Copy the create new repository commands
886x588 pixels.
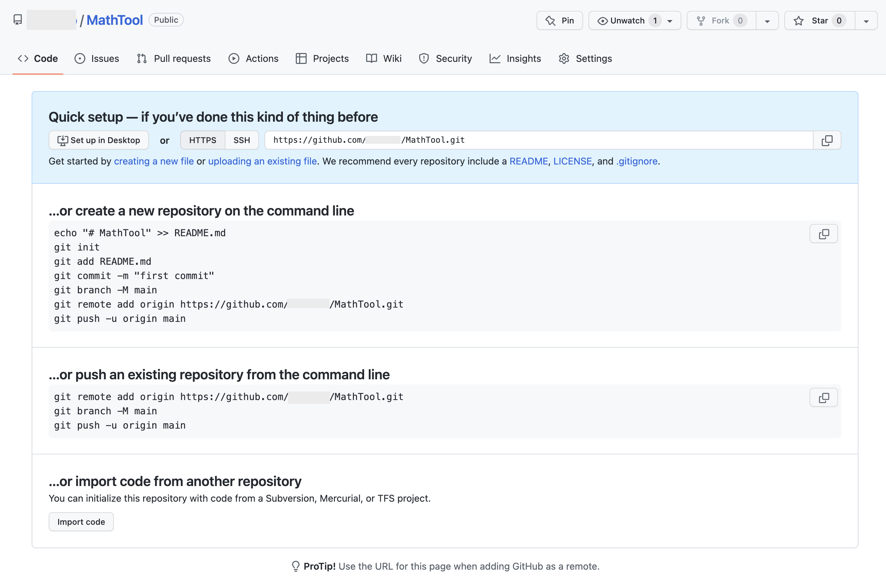click(823, 234)
